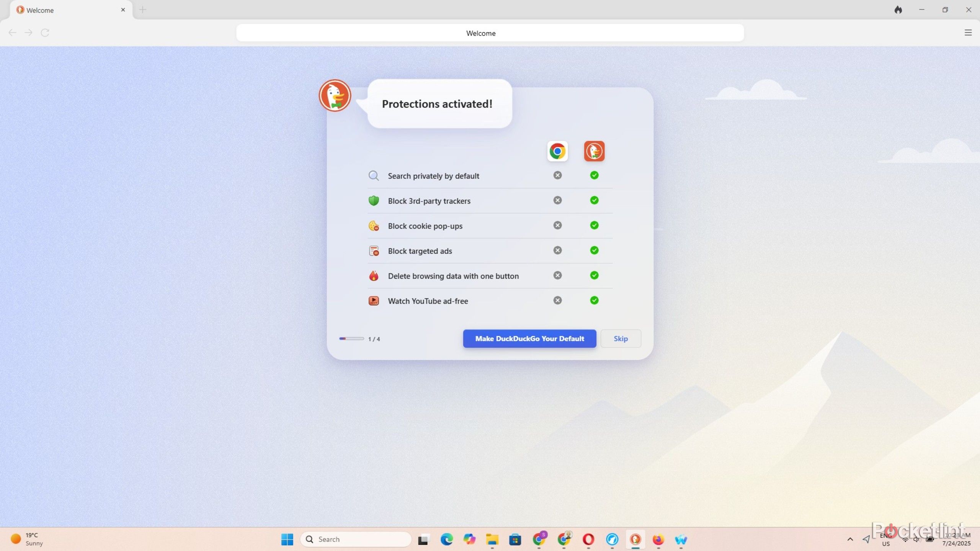This screenshot has width=980, height=551.
Task: Click the Block targeted ads text
Action: pos(420,251)
